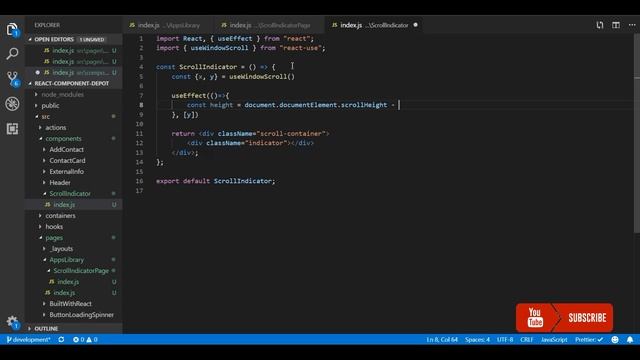Expand the Header folder
The image size is (640, 360).
click(x=73, y=182)
